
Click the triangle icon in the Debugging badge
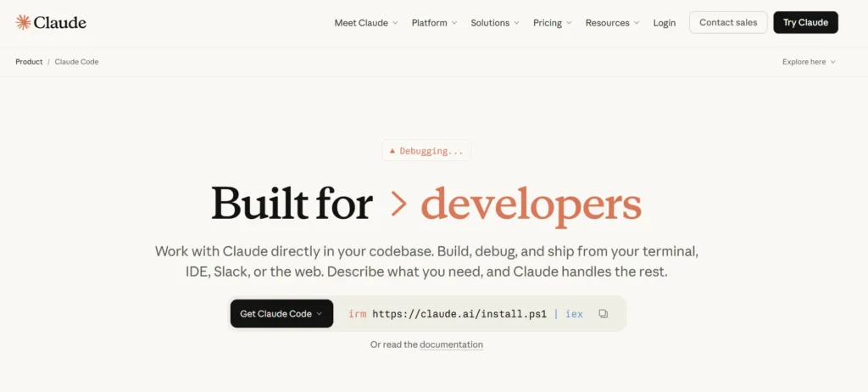point(392,151)
